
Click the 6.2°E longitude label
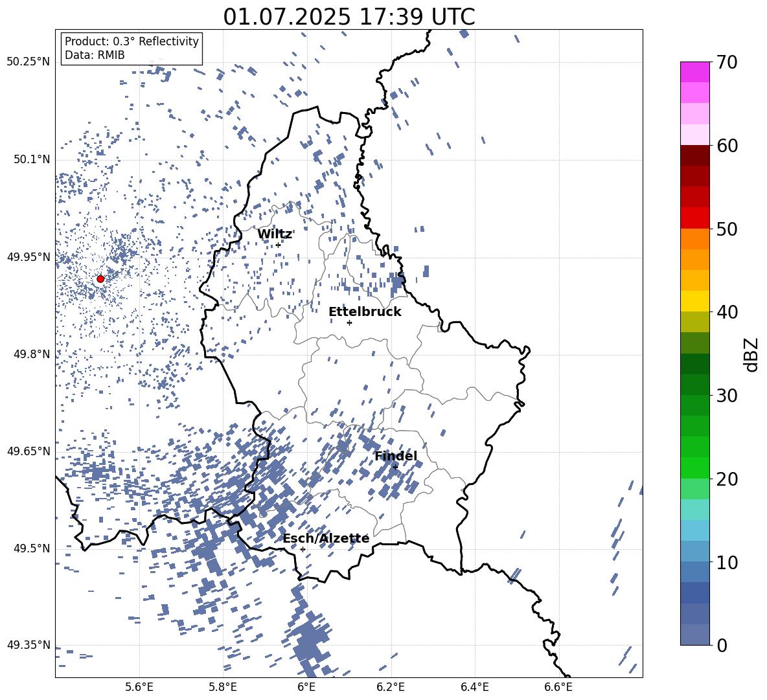point(391,687)
